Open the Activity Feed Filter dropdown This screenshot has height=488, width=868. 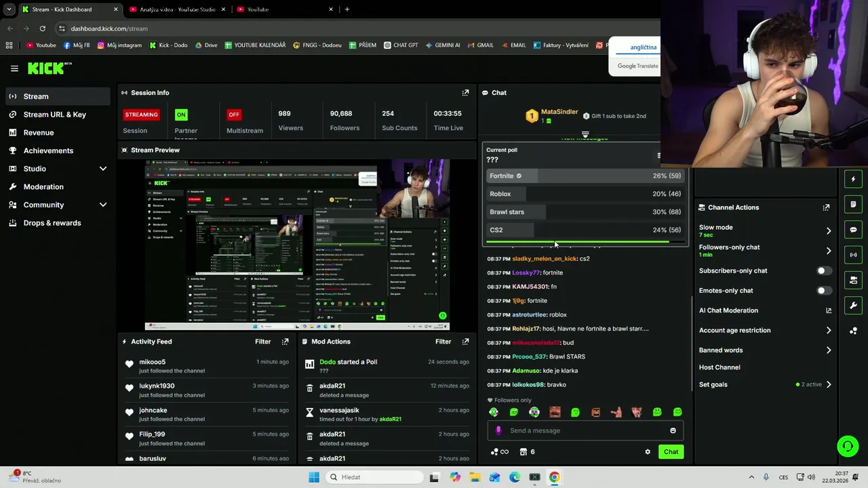click(x=262, y=342)
